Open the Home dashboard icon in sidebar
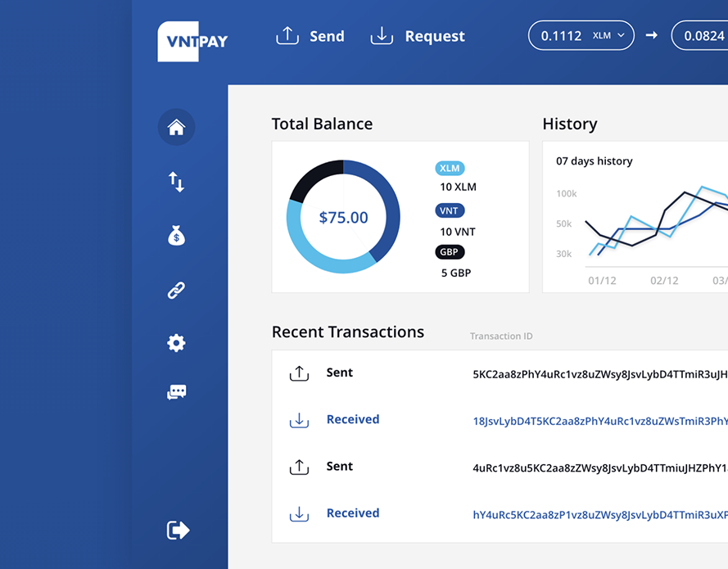The image size is (728, 569). click(176, 127)
